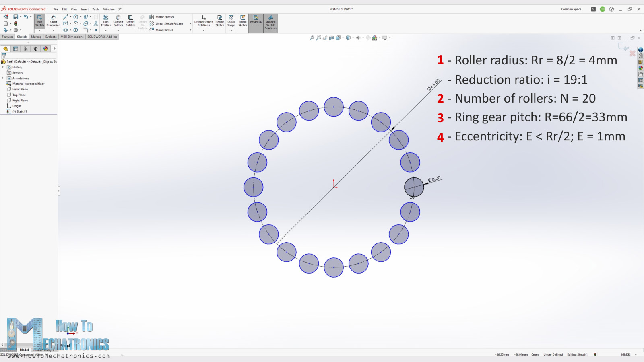This screenshot has height=362, width=644.
Task: Open the DisplayManager appearance color tab
Action: coord(46,49)
